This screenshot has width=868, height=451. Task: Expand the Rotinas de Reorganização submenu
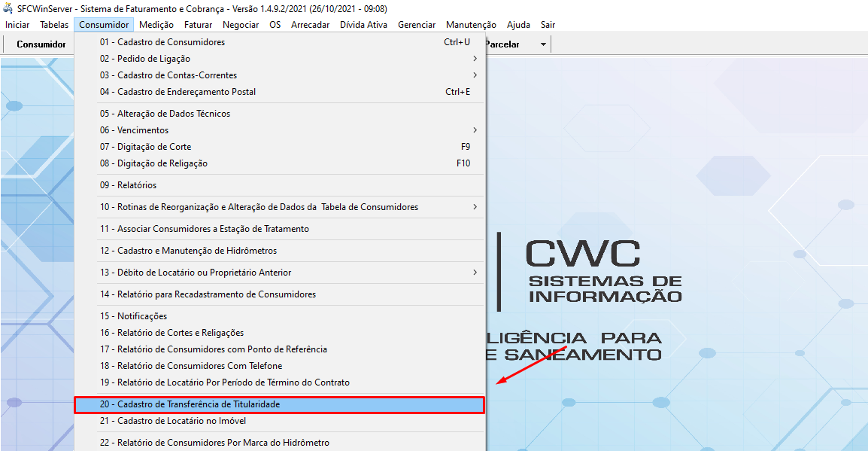pyautogui.click(x=475, y=207)
